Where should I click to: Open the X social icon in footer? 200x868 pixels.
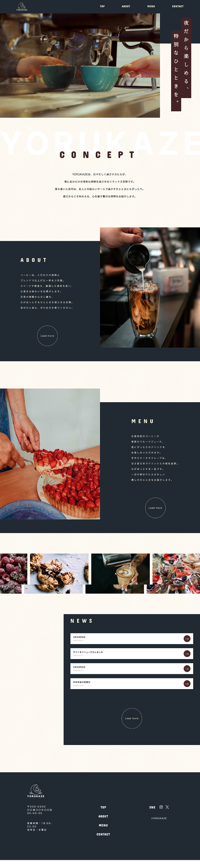point(167,807)
